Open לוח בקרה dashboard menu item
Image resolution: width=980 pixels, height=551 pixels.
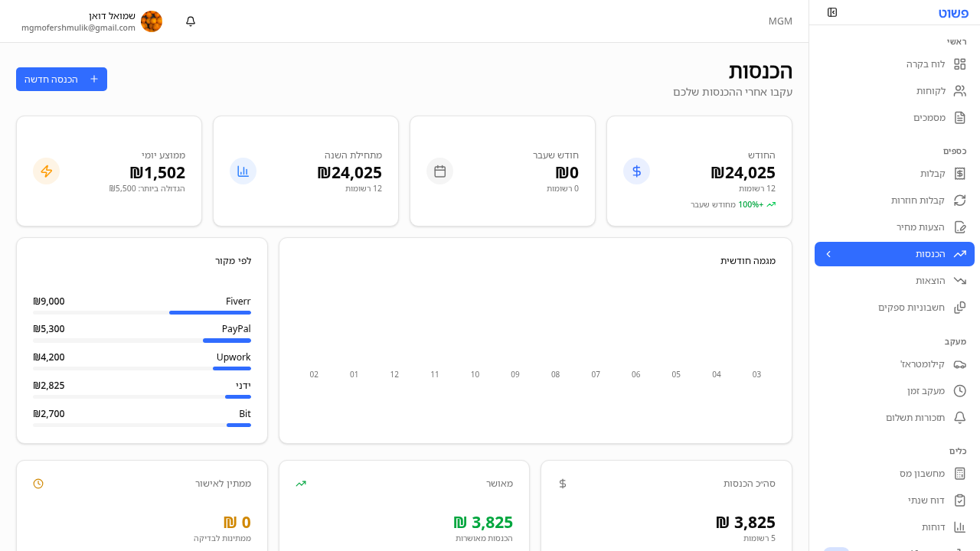(925, 64)
